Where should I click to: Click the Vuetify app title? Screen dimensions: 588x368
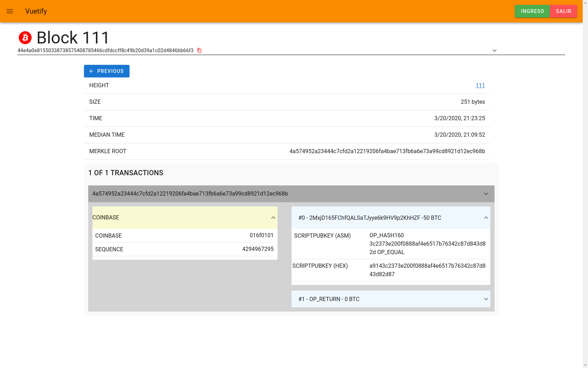click(36, 11)
